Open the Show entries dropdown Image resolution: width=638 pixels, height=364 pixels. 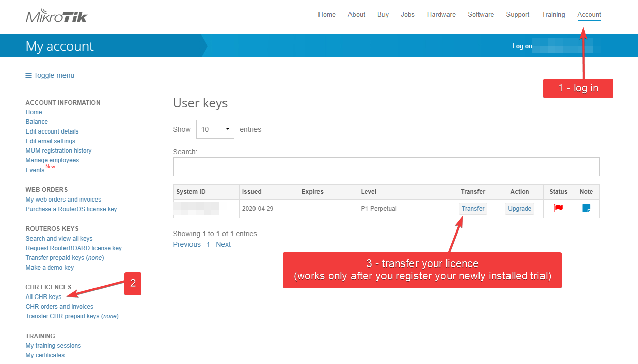pos(215,129)
